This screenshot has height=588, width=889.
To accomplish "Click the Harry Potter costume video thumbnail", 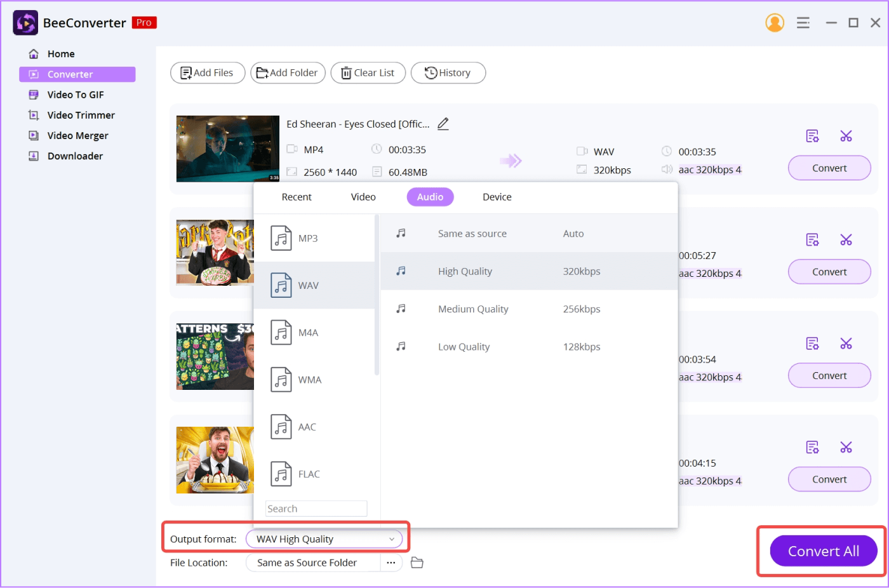I will click(x=215, y=253).
